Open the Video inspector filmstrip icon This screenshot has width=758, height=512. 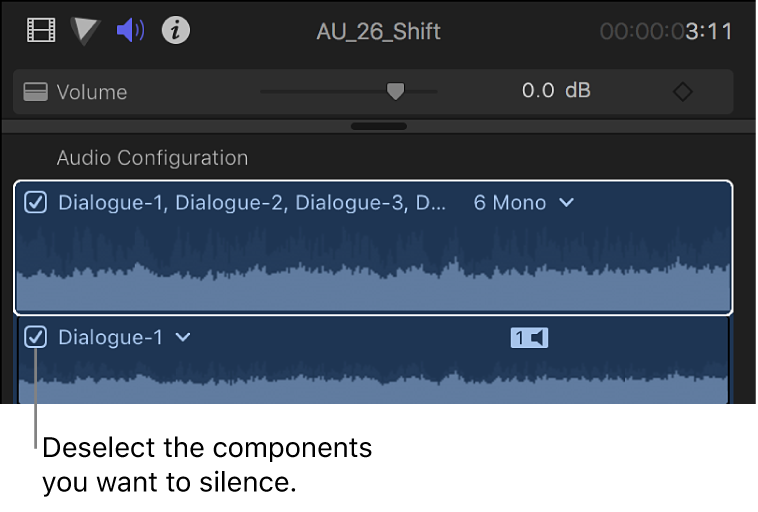(x=42, y=31)
